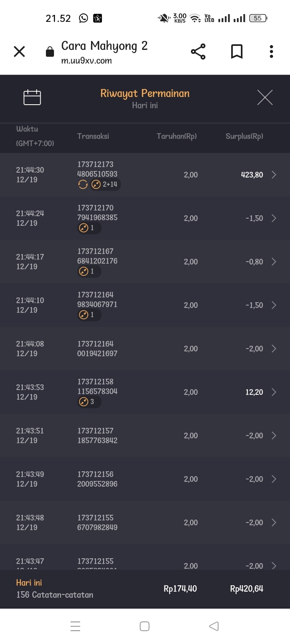The height and width of the screenshot is (644, 290).
Task: Close the Riwayat Permainan panel
Action: point(265,97)
